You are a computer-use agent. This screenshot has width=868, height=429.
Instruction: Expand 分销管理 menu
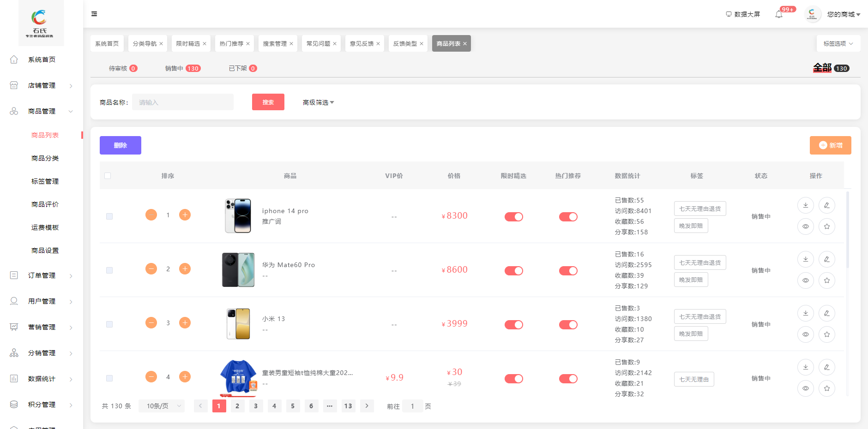42,353
